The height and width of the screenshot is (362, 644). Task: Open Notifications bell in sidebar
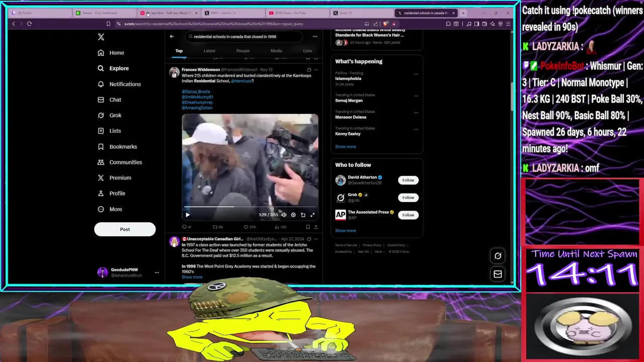[119, 84]
